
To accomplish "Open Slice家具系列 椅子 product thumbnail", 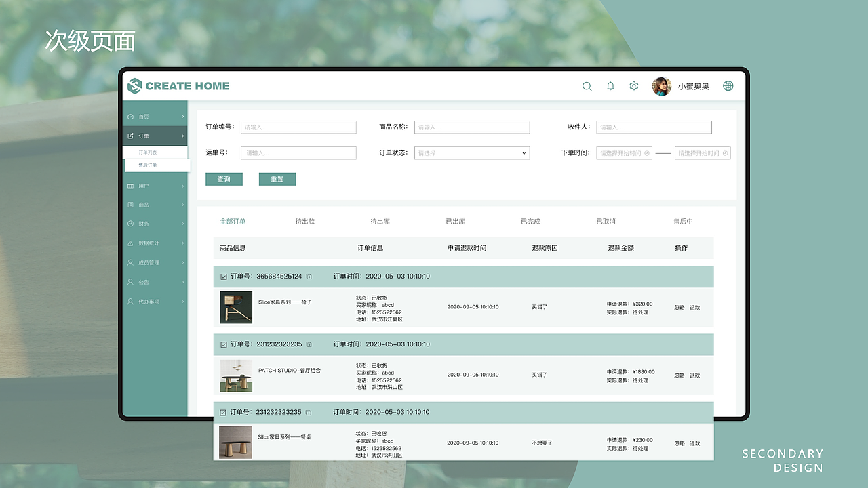I will coord(236,308).
